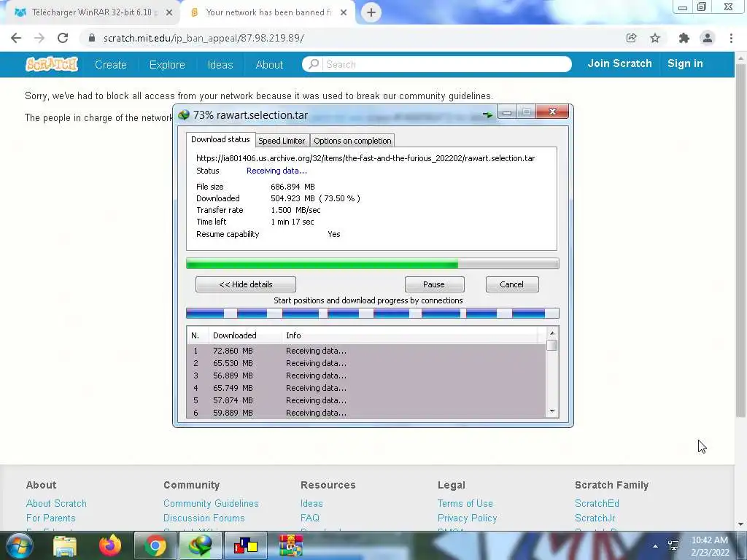This screenshot has height=560, width=747.
Task: Select connection row 5 with 57.874 MB
Action: (x=366, y=400)
